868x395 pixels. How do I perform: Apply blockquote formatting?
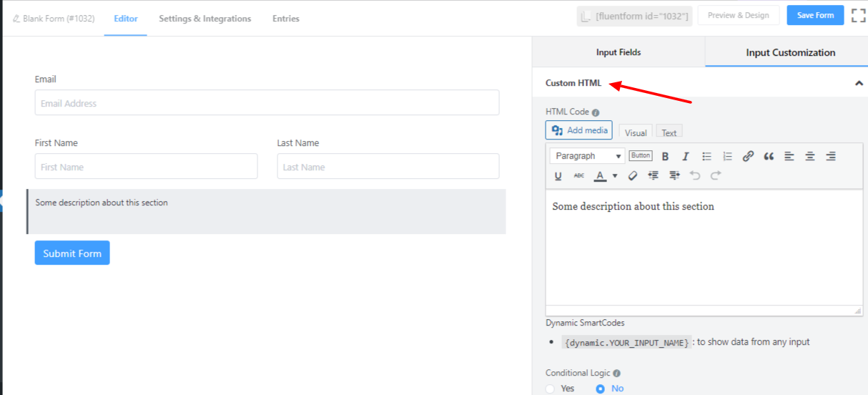point(769,156)
